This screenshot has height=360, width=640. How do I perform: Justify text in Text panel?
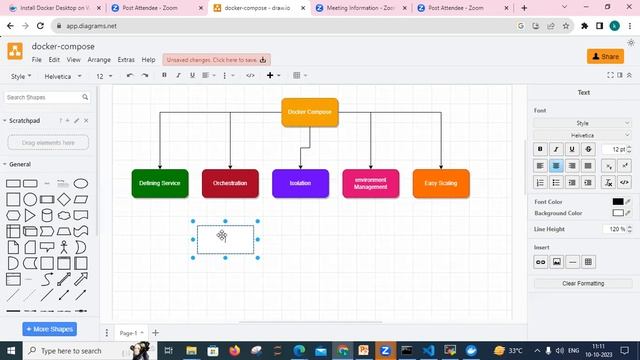(x=588, y=166)
